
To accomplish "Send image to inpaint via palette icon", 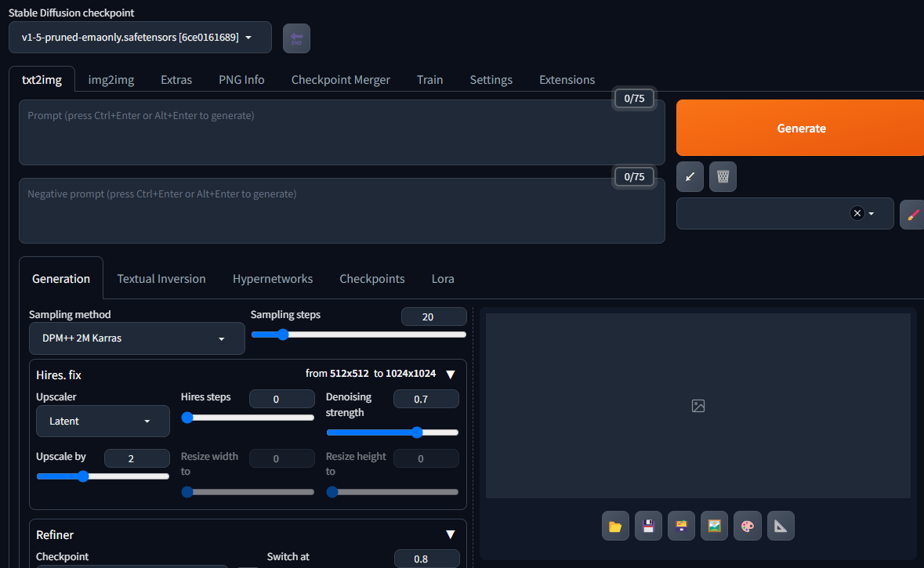I will 747,526.
